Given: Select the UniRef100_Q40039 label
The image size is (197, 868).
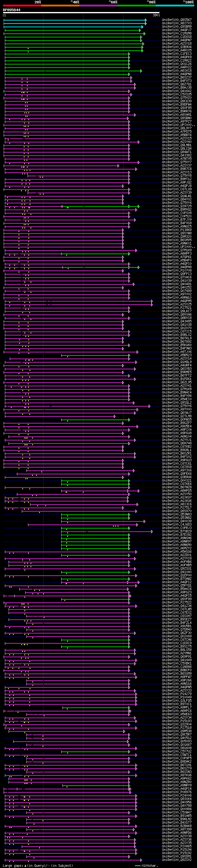Looking at the screenshot, I should [x=177, y=521].
